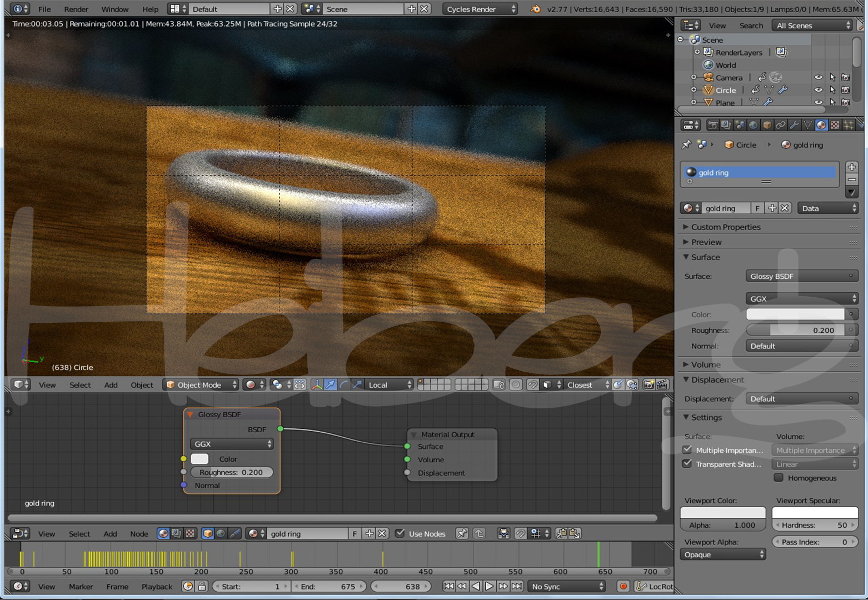868x600 pixels.
Task: Toggle selectability arrow for Camera in outliner
Action: coord(832,77)
